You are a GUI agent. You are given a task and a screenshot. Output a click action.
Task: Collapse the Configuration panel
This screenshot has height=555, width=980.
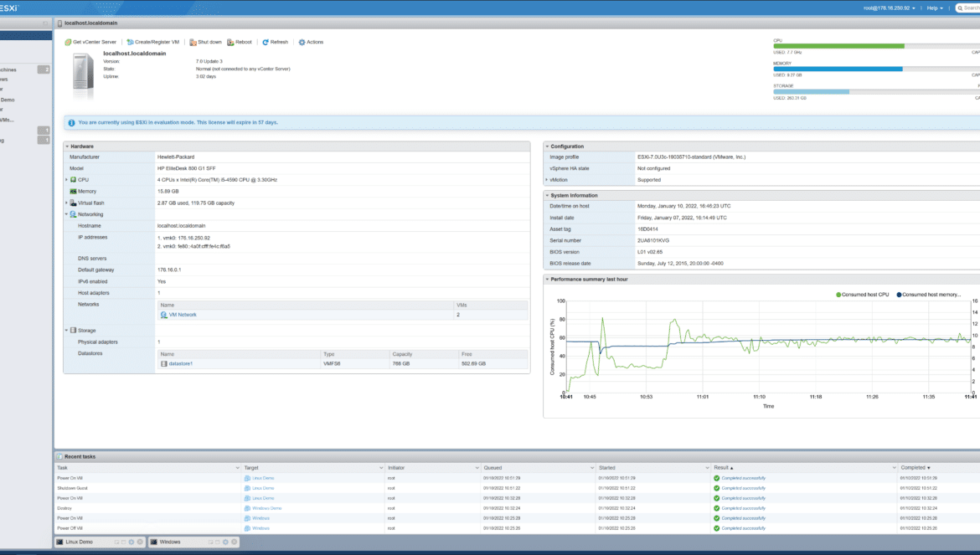(x=548, y=146)
